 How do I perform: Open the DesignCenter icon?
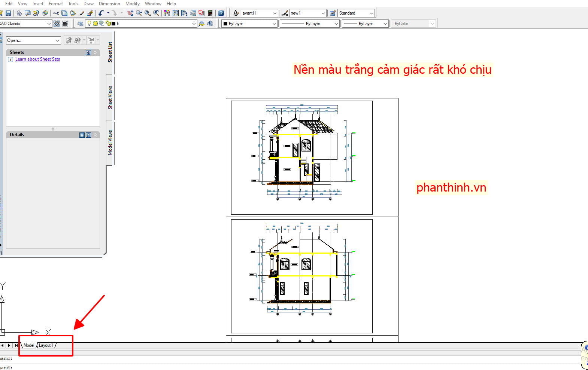176,13
